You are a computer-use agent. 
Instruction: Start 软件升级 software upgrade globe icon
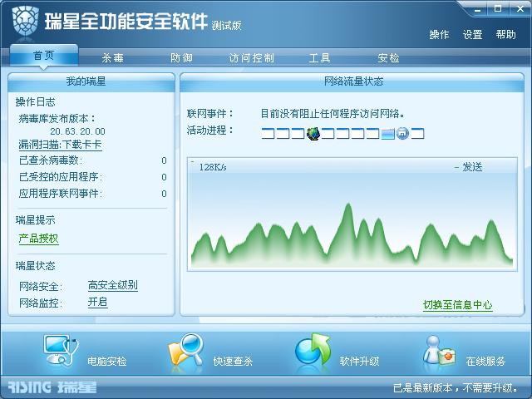pyautogui.click(x=313, y=349)
